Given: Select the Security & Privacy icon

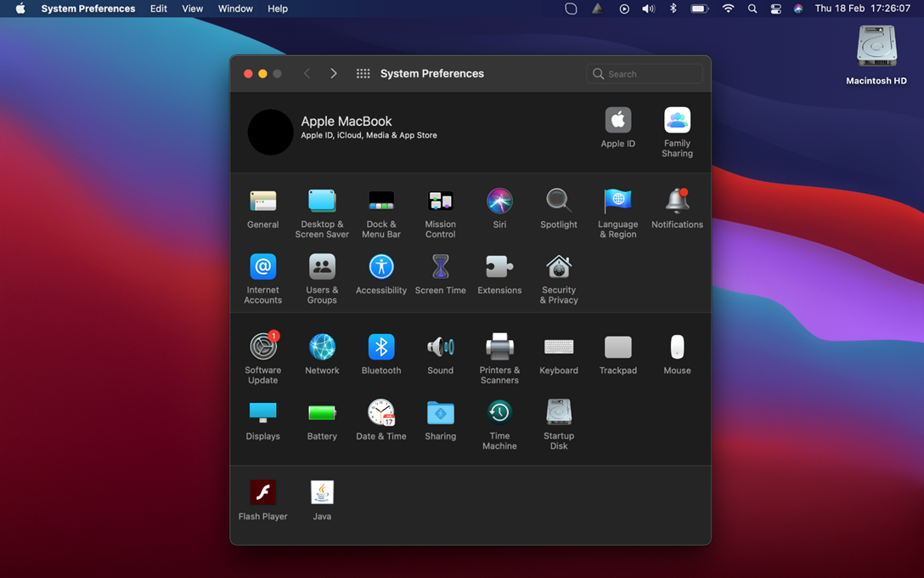Looking at the screenshot, I should [559, 268].
